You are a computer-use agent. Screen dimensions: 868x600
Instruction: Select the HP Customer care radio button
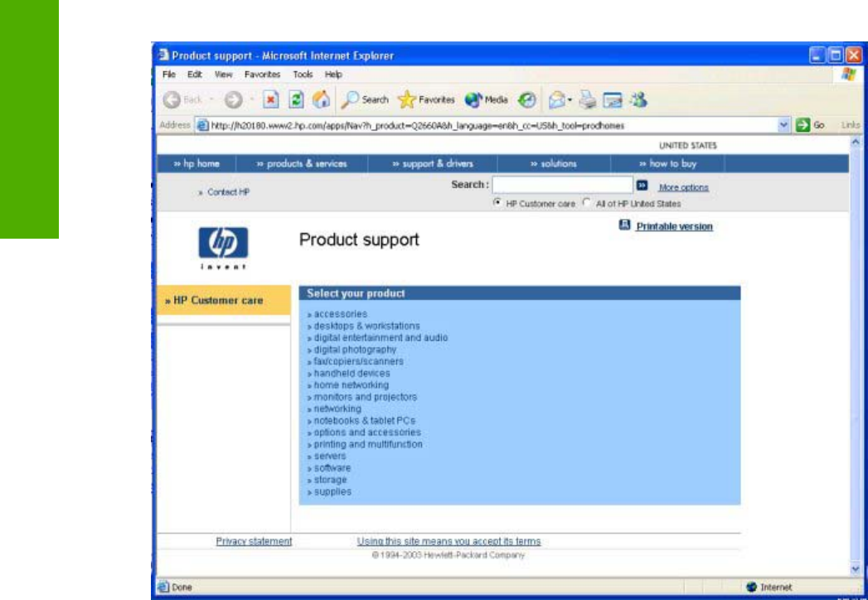(497, 203)
